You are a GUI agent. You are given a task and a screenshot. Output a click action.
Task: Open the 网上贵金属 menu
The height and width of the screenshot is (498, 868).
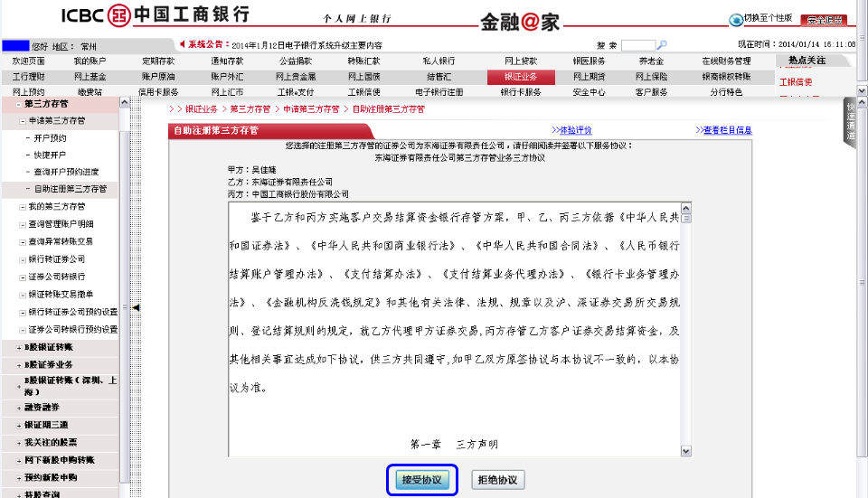tap(296, 76)
